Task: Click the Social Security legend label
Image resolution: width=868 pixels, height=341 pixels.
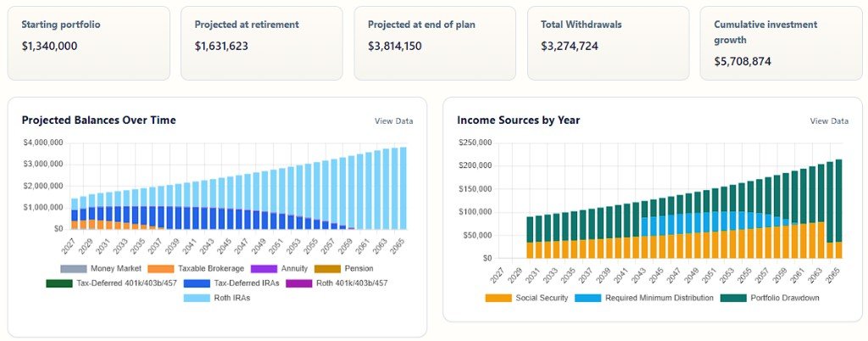Action: [x=542, y=298]
